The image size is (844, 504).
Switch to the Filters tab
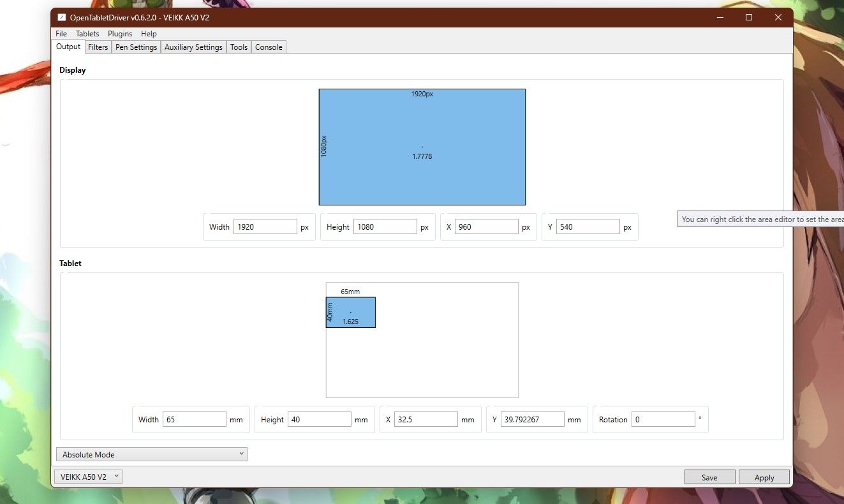tap(98, 47)
